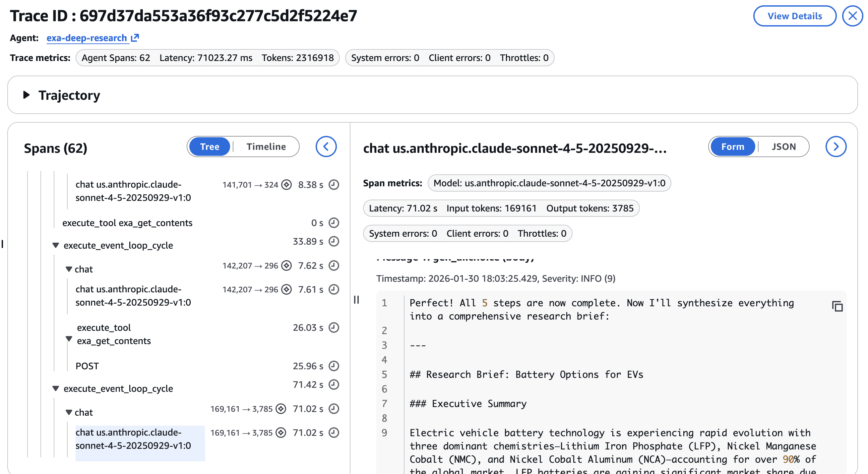868x474 pixels.
Task: Click the Model: us.anthropic.claude-sonnet span metric
Action: tap(549, 183)
